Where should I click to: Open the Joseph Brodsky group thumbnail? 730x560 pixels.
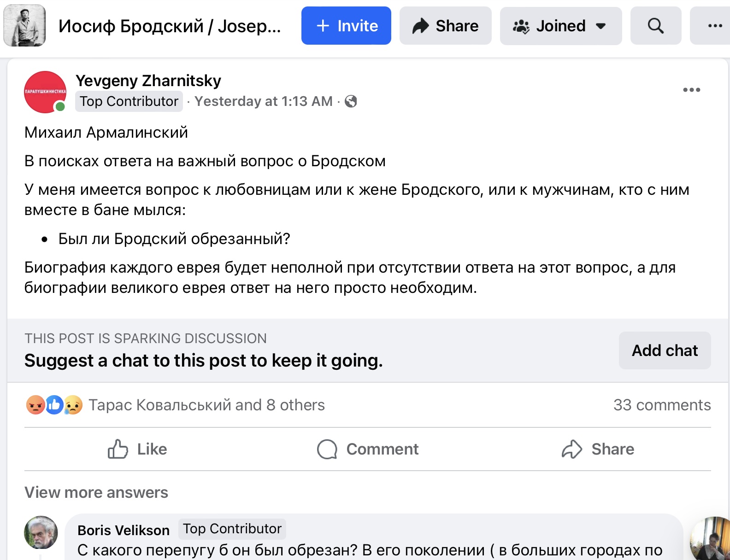(24, 26)
